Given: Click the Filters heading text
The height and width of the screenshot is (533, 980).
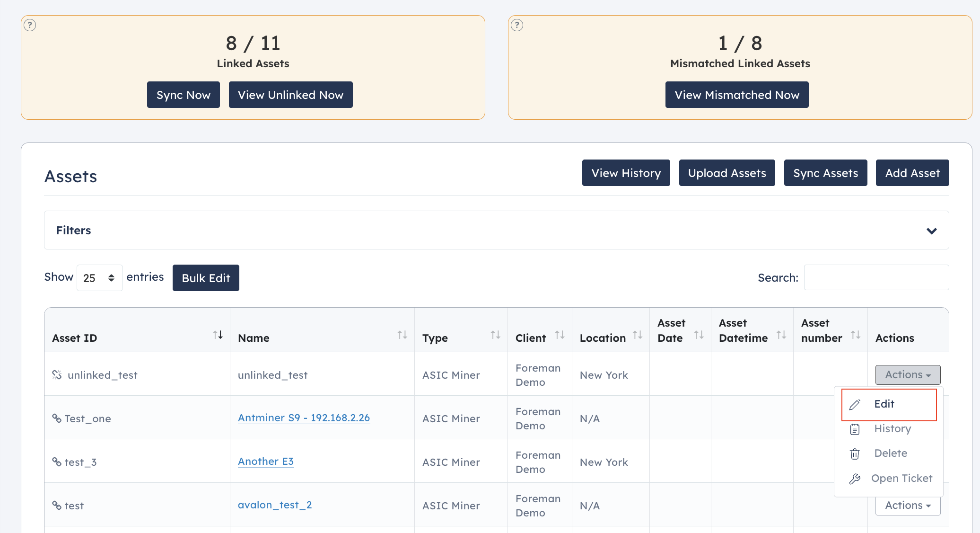Looking at the screenshot, I should point(73,231).
